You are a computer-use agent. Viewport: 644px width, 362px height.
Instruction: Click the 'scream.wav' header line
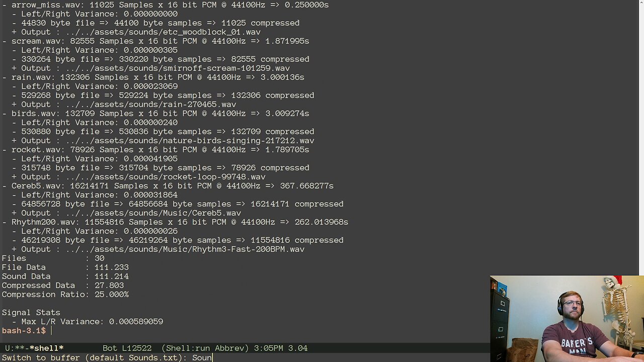pos(155,41)
